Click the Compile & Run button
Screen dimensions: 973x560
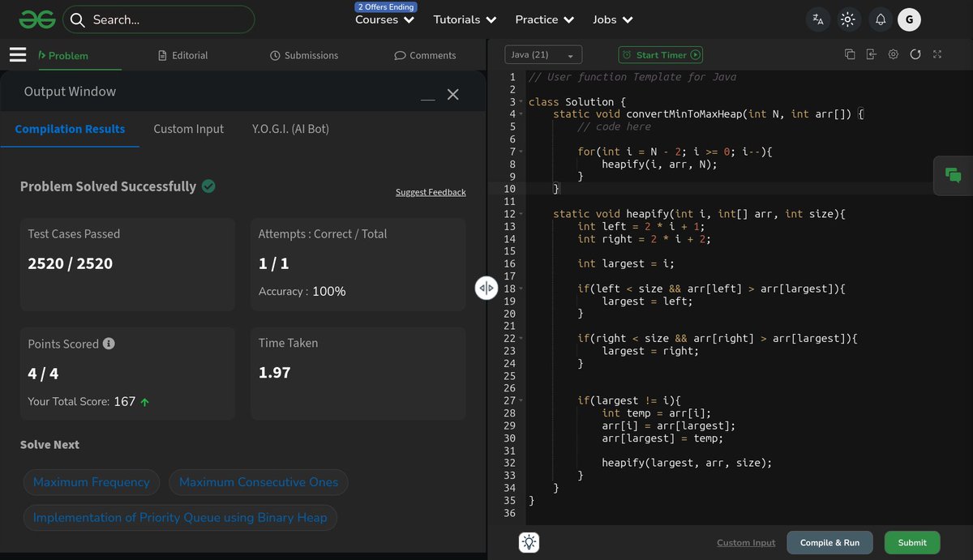coord(829,543)
